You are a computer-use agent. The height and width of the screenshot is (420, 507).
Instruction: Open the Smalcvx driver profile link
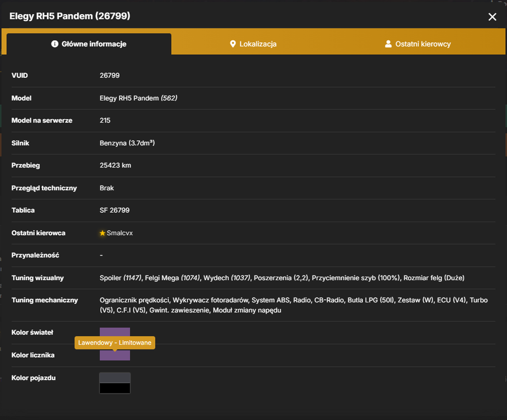(120, 233)
